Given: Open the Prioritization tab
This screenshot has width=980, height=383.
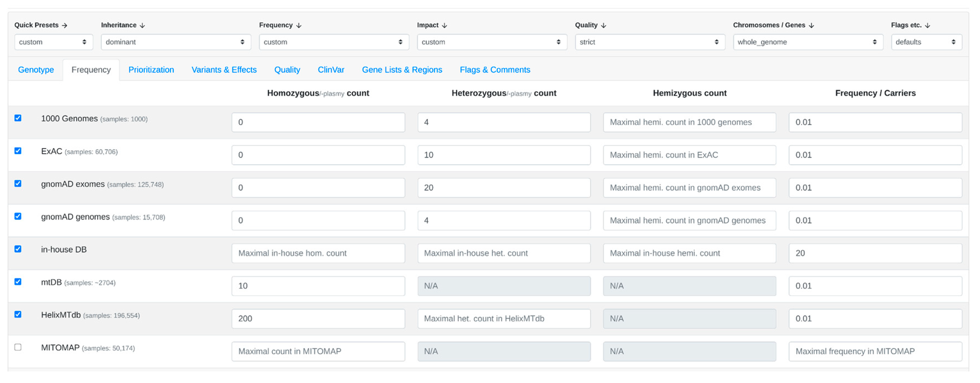Looking at the screenshot, I should pos(151,70).
